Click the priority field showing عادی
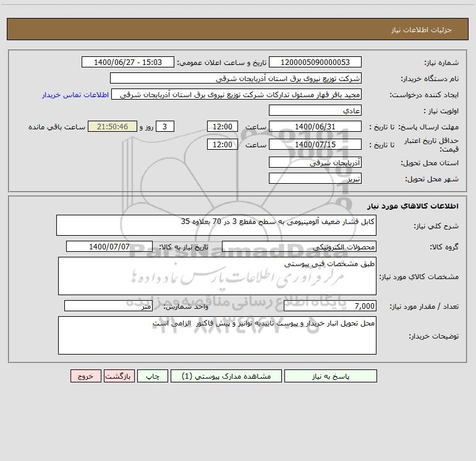The height and width of the screenshot is (461, 476). point(315,110)
